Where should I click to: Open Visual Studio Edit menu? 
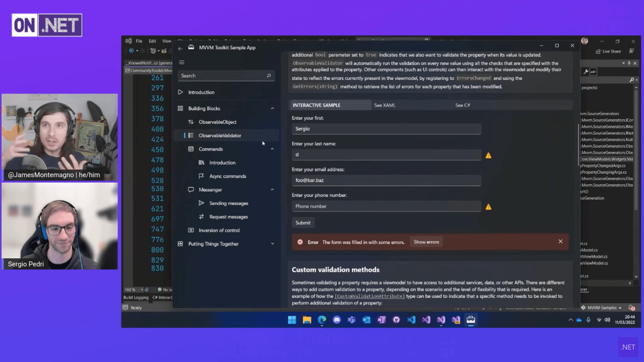point(152,41)
